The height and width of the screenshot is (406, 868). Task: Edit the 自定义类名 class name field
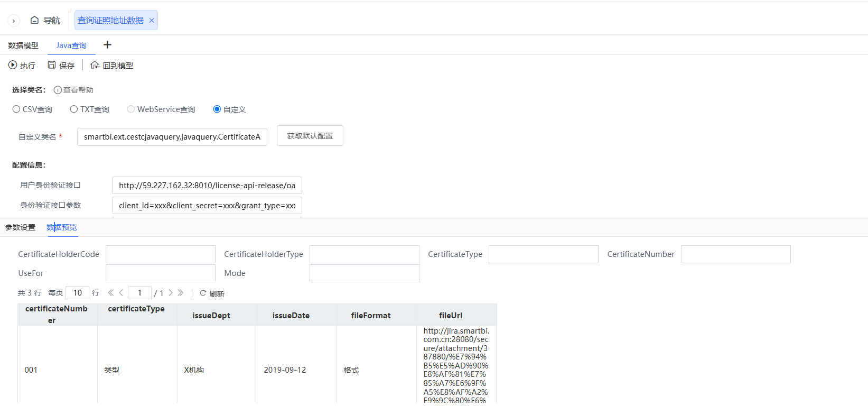coord(172,136)
